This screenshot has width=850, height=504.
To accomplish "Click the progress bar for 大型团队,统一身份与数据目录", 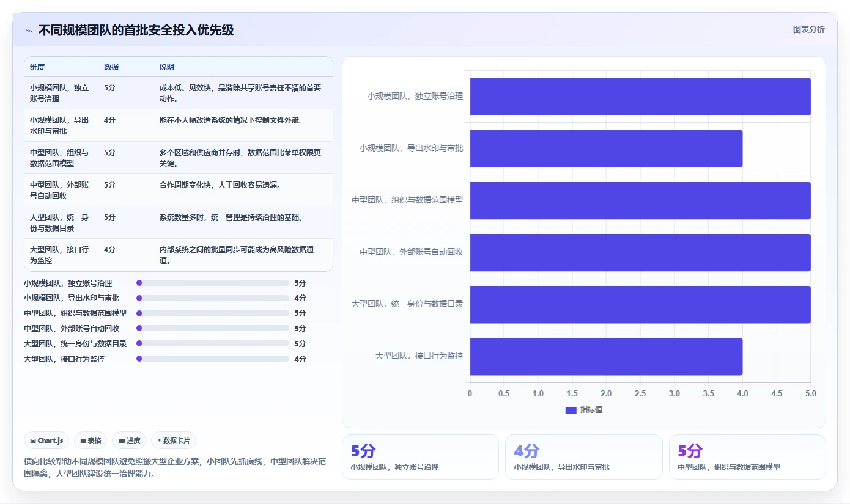I will coord(213,343).
